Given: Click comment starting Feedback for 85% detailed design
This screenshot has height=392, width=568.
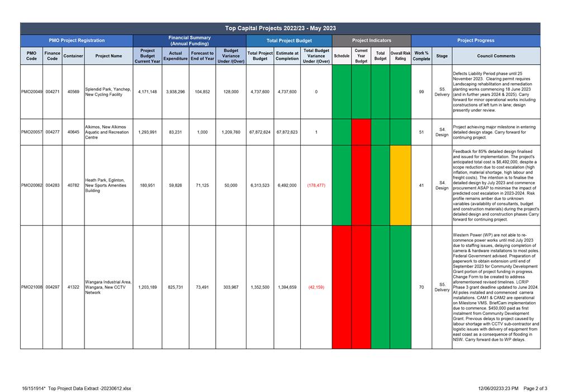Looking at the screenshot, I should click(x=496, y=185).
